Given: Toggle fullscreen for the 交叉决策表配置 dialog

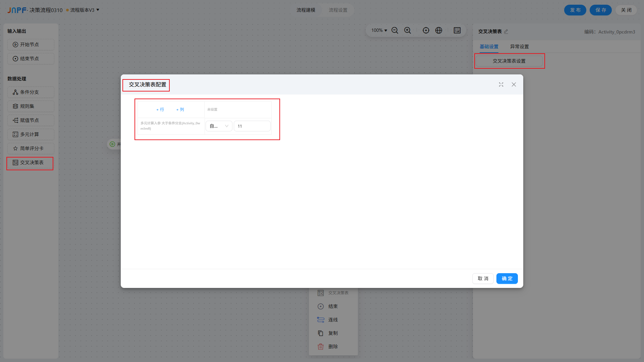Looking at the screenshot, I should point(501,84).
